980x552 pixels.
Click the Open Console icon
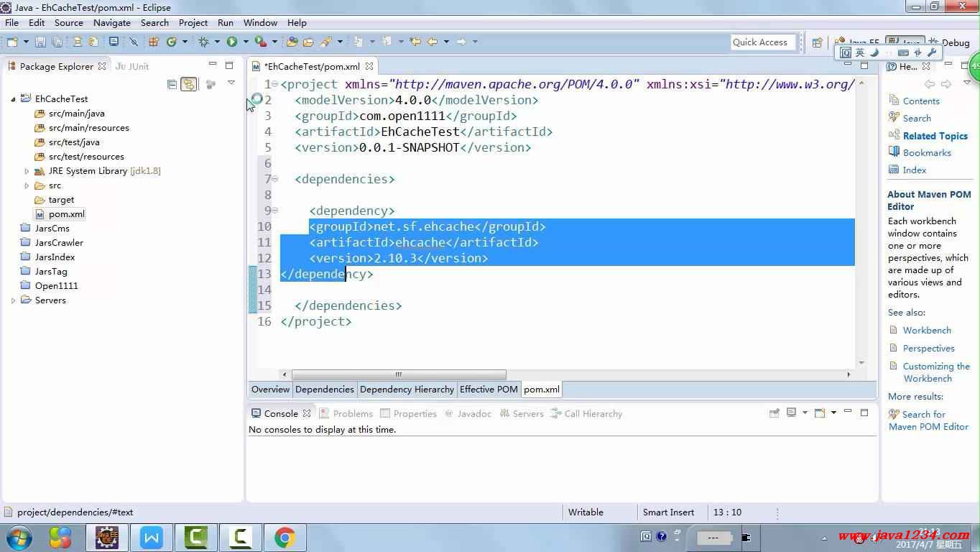(820, 413)
